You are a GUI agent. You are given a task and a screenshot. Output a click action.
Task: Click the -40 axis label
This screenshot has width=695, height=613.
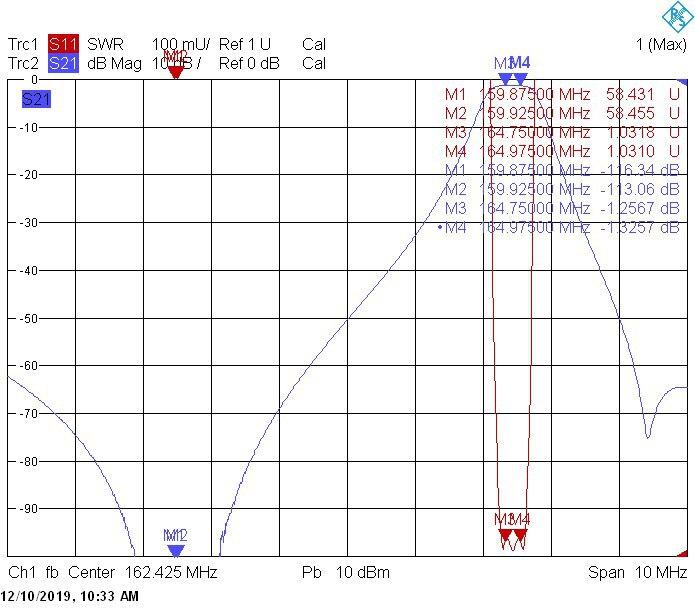(x=27, y=270)
